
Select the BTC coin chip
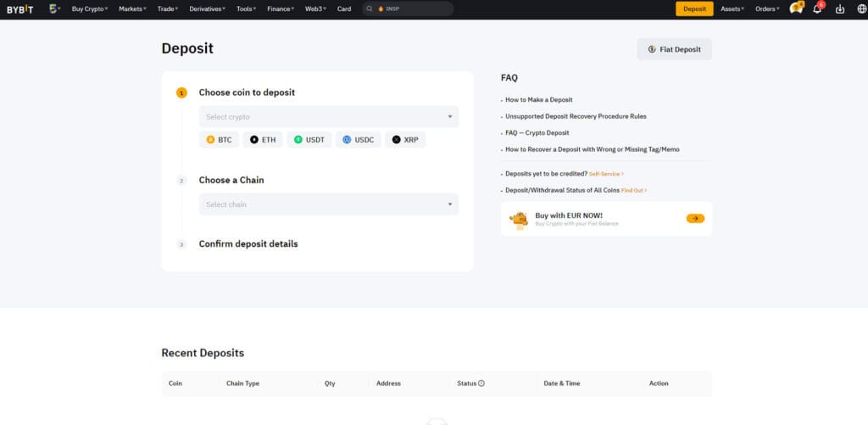click(x=220, y=140)
